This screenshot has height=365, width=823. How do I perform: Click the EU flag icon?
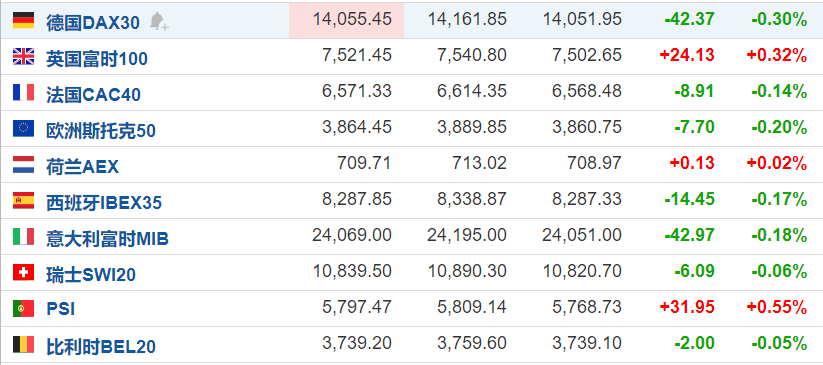[x=24, y=128]
